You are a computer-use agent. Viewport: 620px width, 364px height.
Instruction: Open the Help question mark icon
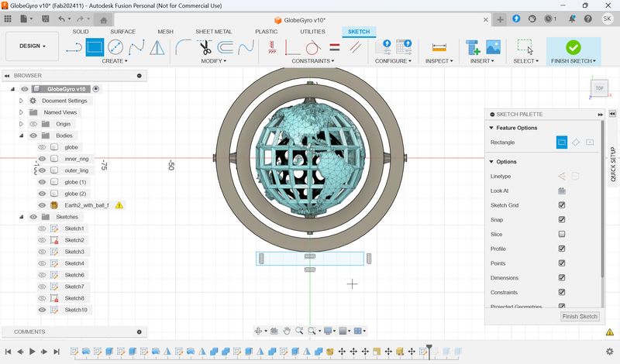588,19
